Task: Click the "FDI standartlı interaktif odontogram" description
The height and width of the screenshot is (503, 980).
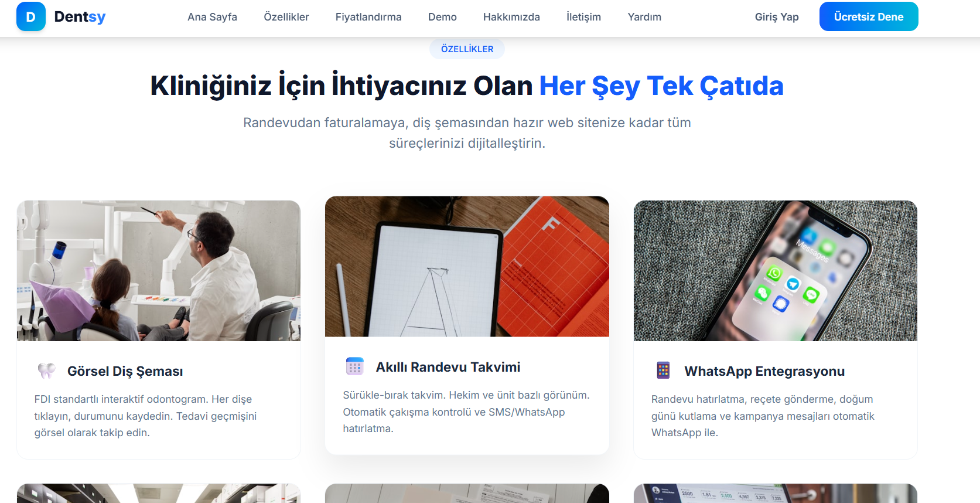Action: [x=145, y=416]
